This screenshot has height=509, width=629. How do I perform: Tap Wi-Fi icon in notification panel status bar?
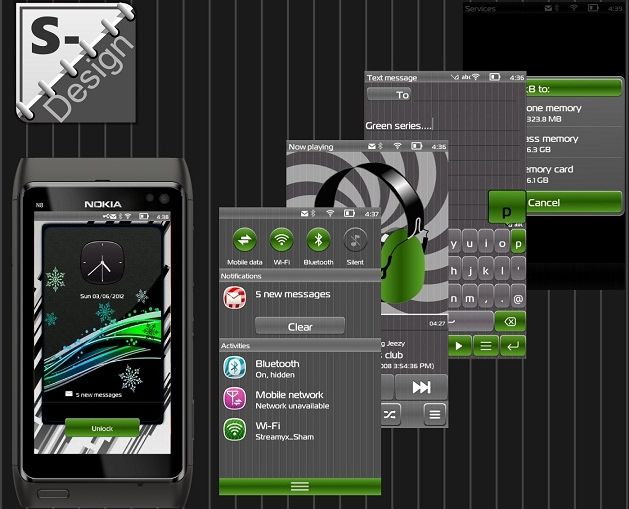(x=330, y=213)
